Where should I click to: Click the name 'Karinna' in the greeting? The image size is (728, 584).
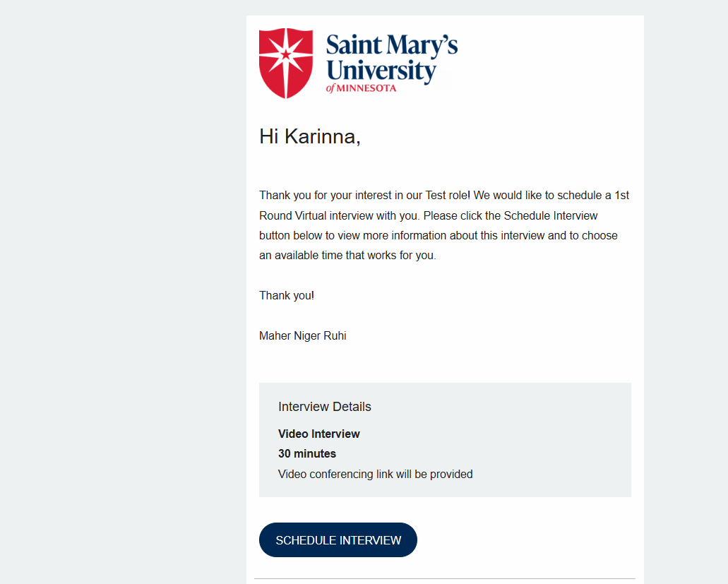tap(322, 136)
